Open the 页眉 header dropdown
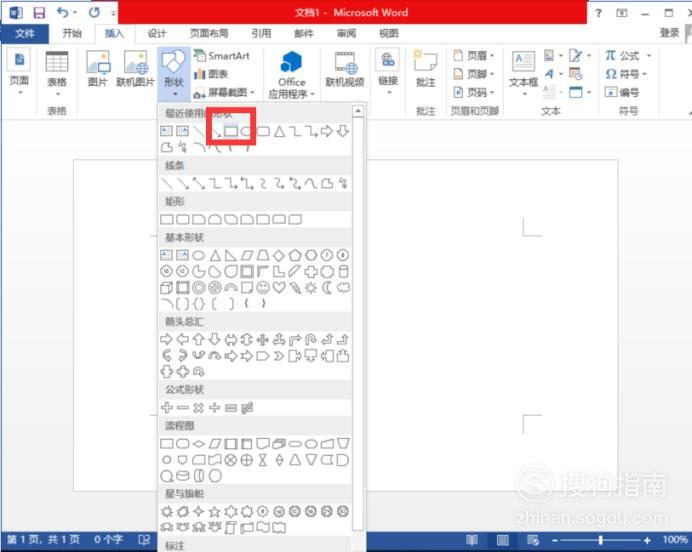The width and height of the screenshot is (692, 552). pos(474,56)
